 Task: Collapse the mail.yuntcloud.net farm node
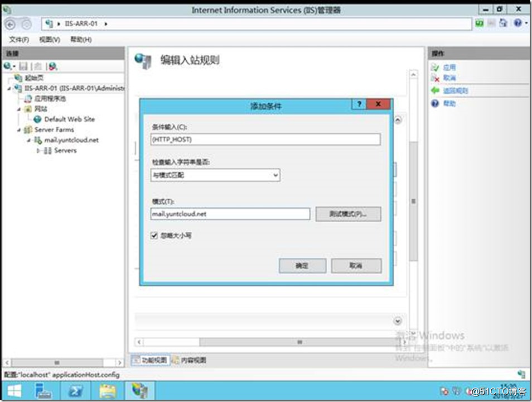click(x=29, y=140)
